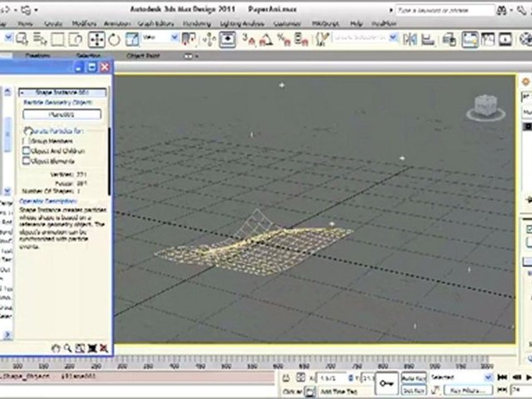Open the Modifiers menu
The width and height of the screenshot is (532, 399).
point(84,23)
